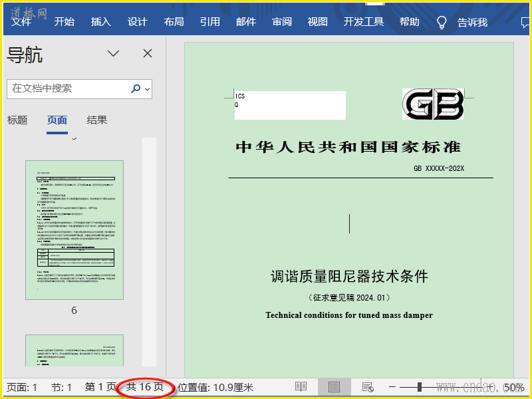The image size is (532, 399).
Task: Select the page 7 thumbnail below
Action: click(x=74, y=350)
